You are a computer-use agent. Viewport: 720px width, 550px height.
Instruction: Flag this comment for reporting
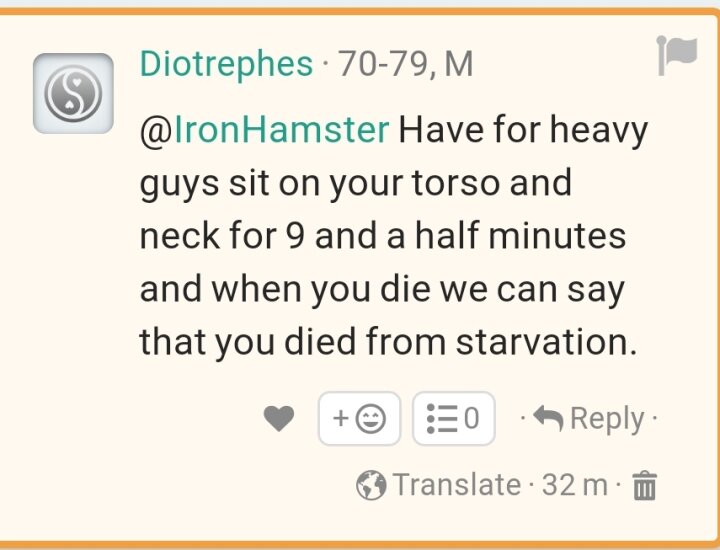tap(677, 55)
